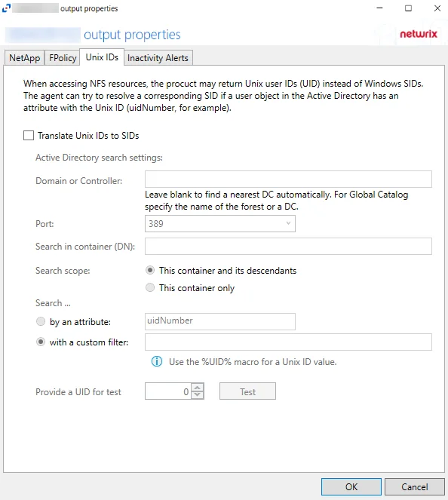Image resolution: width=448 pixels, height=500 pixels.
Task: Decrease the test UID with the down arrow
Action: pyautogui.click(x=198, y=394)
